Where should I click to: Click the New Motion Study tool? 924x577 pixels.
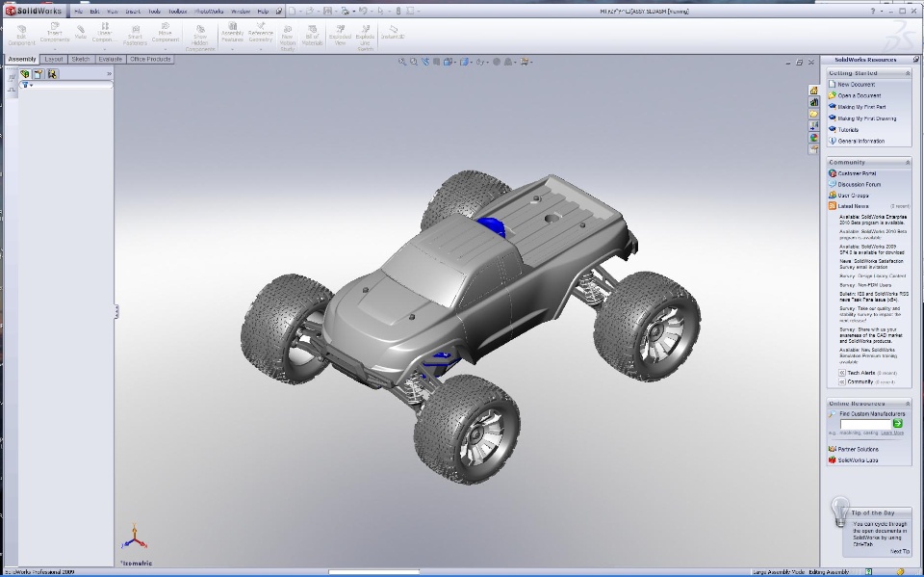288,39
